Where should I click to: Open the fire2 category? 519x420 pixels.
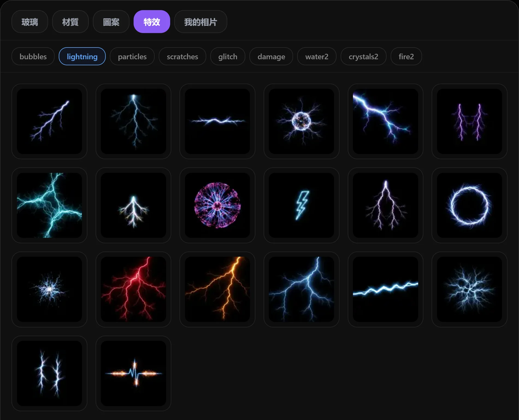(x=406, y=57)
